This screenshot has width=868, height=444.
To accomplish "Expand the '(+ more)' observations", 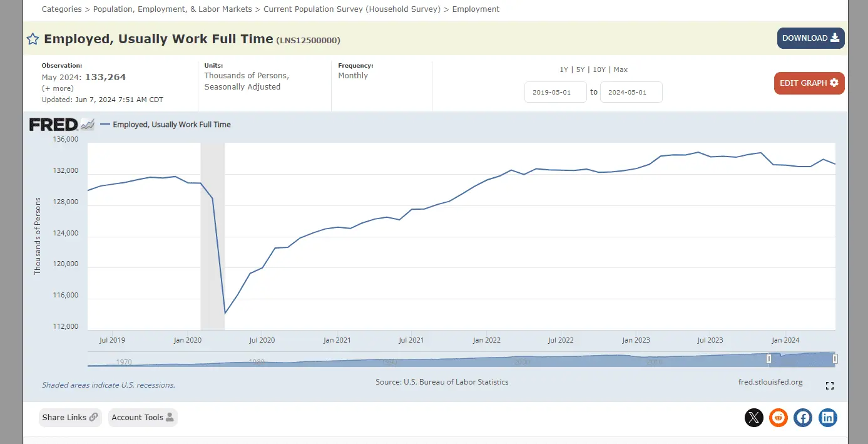I will pyautogui.click(x=58, y=88).
